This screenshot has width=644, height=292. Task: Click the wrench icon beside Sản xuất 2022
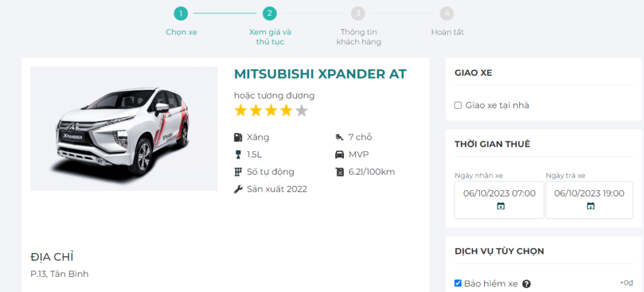click(x=238, y=189)
